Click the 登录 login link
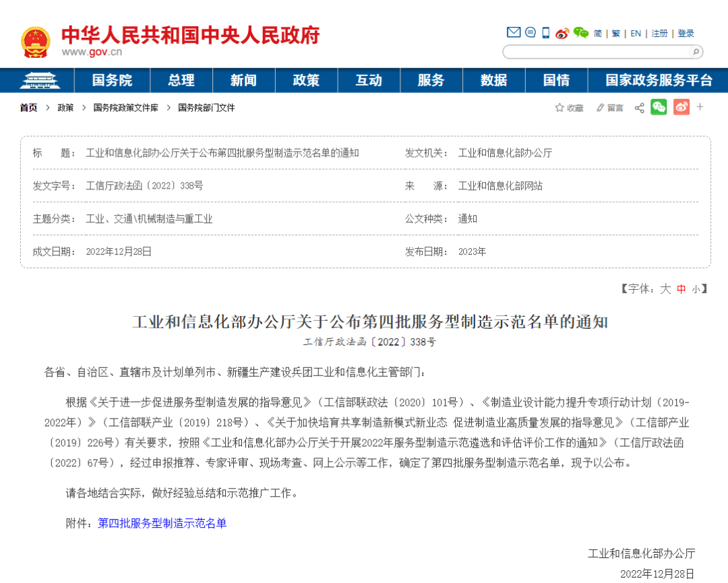Image resolution: width=728 pixels, height=583 pixels. [686, 34]
